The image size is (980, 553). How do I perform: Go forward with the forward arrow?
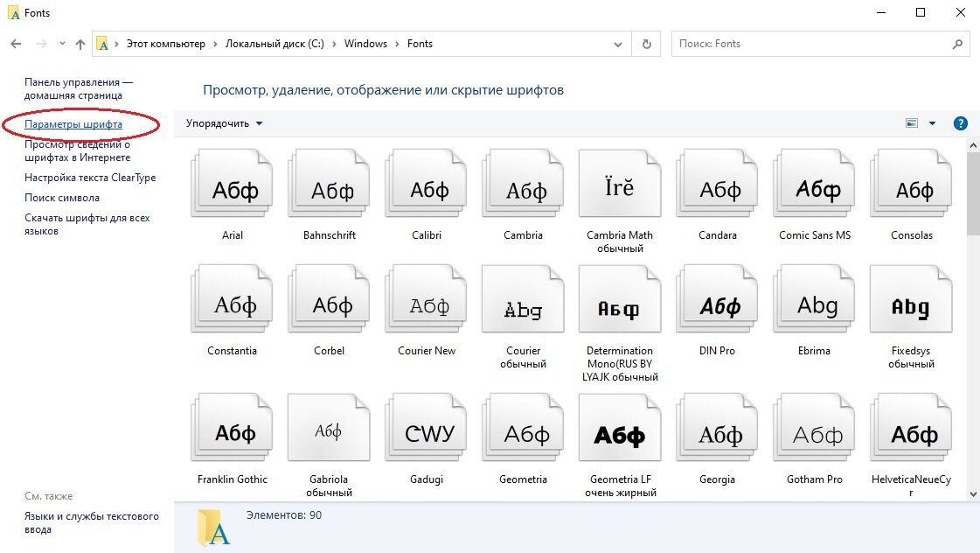[41, 44]
